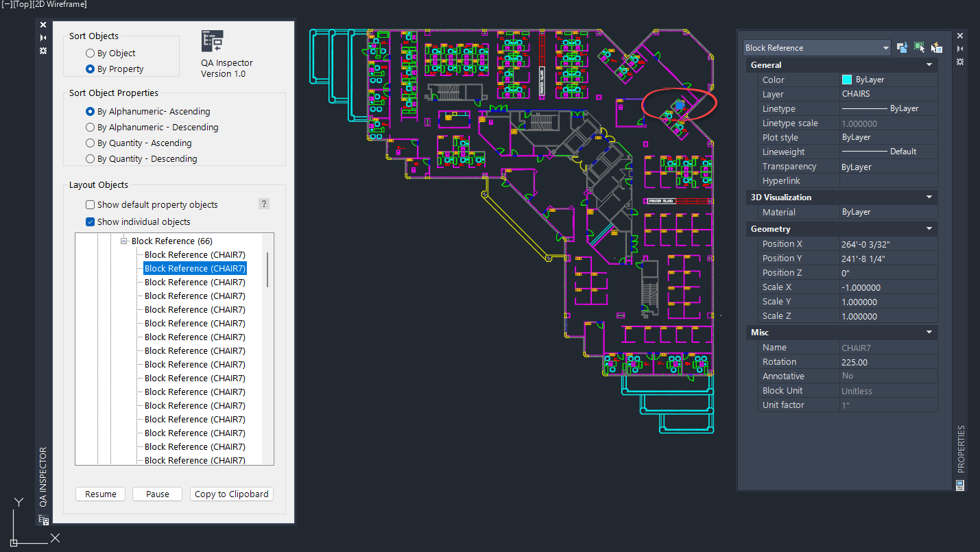The height and width of the screenshot is (552, 980).
Task: Open Quick Select in Properties palette
Action: (x=937, y=47)
